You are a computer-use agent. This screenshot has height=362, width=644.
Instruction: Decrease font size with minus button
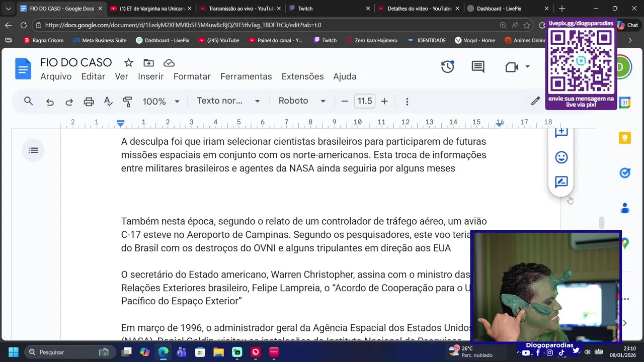pyautogui.click(x=345, y=102)
